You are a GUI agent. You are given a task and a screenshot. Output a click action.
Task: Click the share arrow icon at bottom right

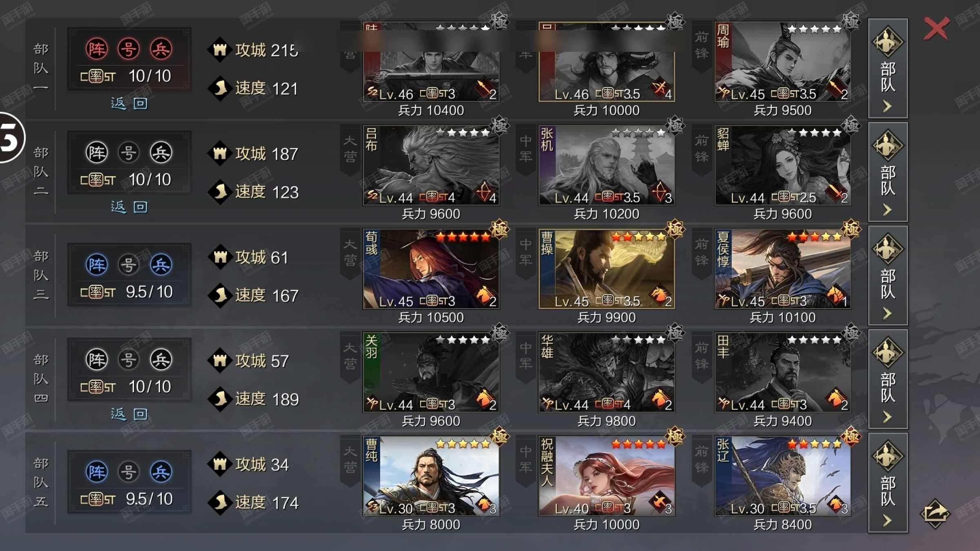click(935, 513)
